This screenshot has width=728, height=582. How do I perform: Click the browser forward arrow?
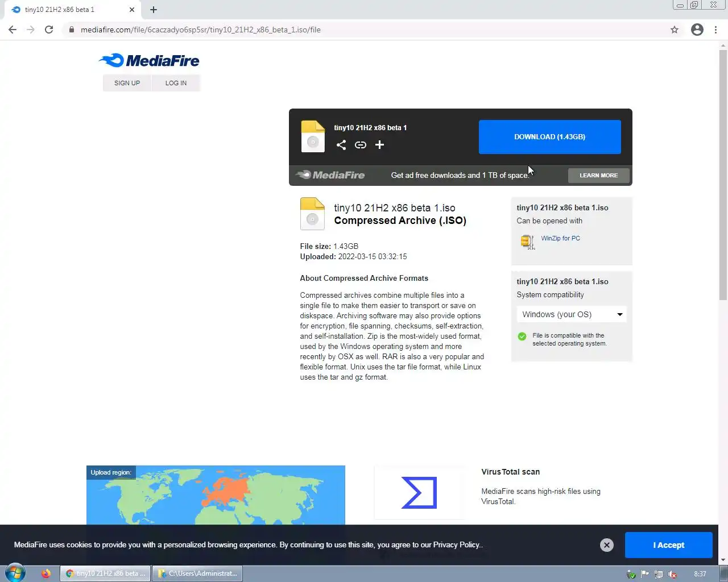coord(31,30)
